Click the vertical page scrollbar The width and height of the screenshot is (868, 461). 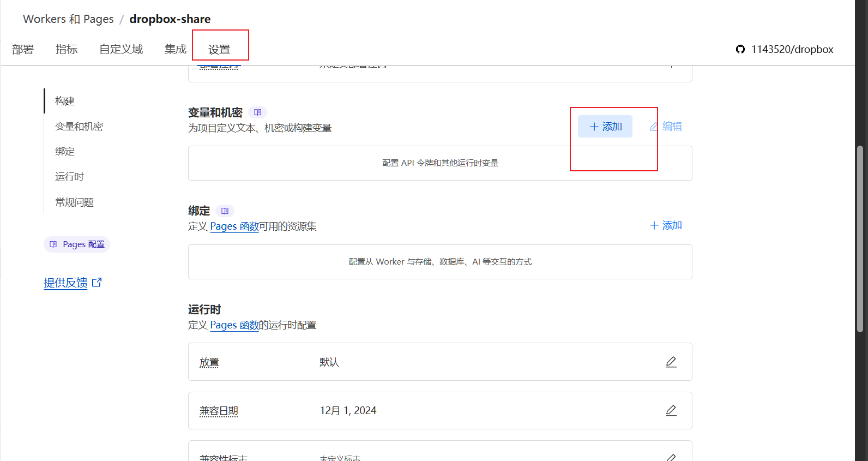(860, 237)
